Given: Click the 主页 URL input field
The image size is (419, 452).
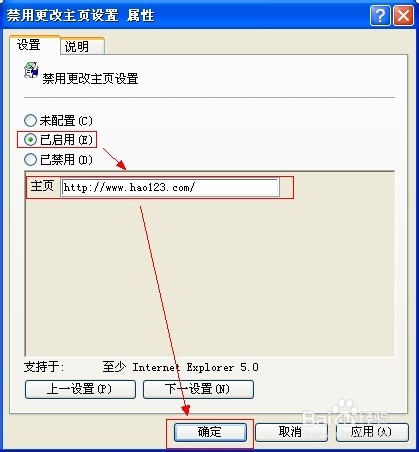Looking at the screenshot, I should [x=170, y=187].
